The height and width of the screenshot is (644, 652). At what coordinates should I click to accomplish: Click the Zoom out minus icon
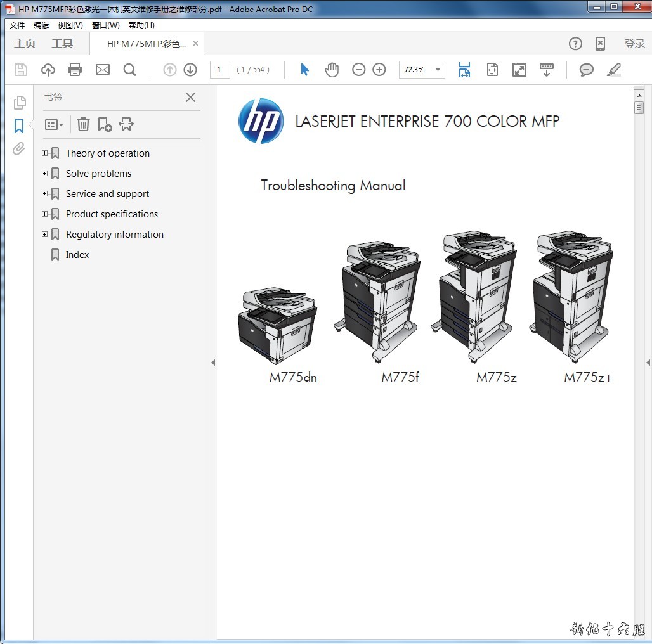point(359,70)
